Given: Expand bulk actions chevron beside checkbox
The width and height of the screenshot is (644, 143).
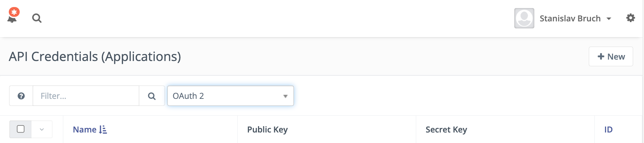Looking at the screenshot, I should (42, 129).
